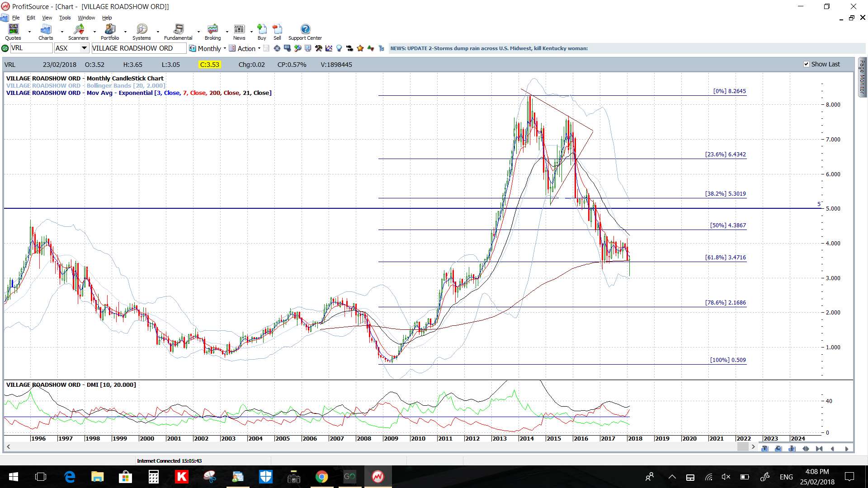Click the compress horizontally arrows icon at chart bottom
The width and height of the screenshot is (868, 488).
(819, 448)
